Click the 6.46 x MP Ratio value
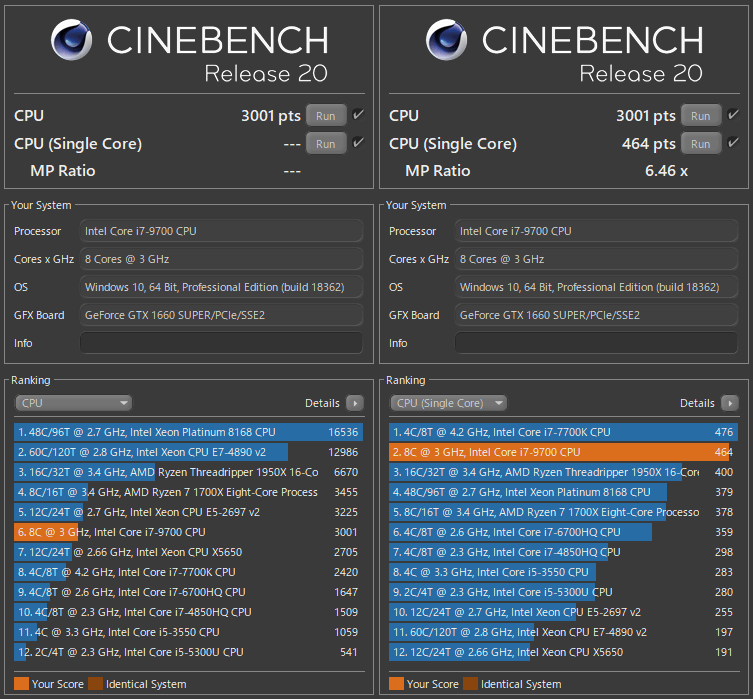Image resolution: width=753 pixels, height=699 pixels. tap(667, 170)
